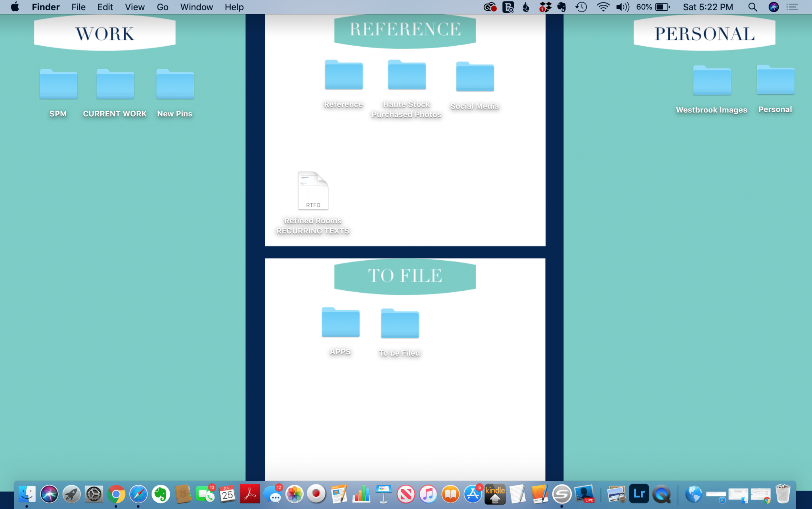Open the Go menu in Finder

(162, 7)
